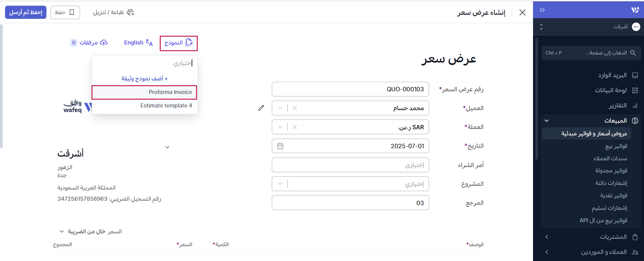Click the search magnifier in sidebar

(633, 53)
